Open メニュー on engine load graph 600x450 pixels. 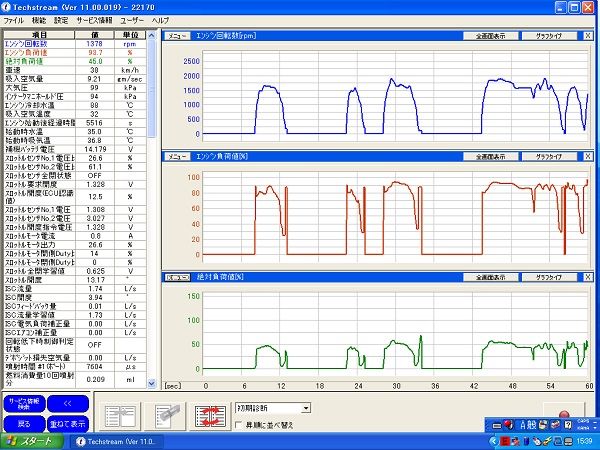(177, 157)
